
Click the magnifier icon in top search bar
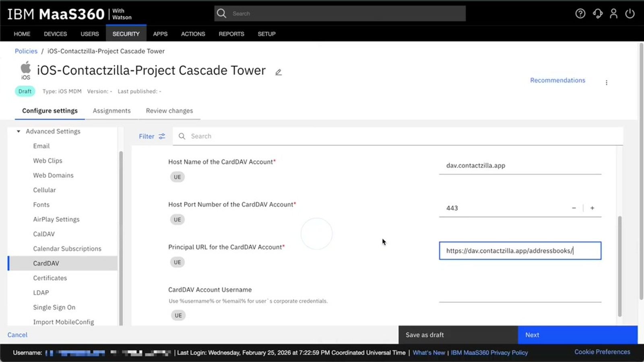(221, 13)
